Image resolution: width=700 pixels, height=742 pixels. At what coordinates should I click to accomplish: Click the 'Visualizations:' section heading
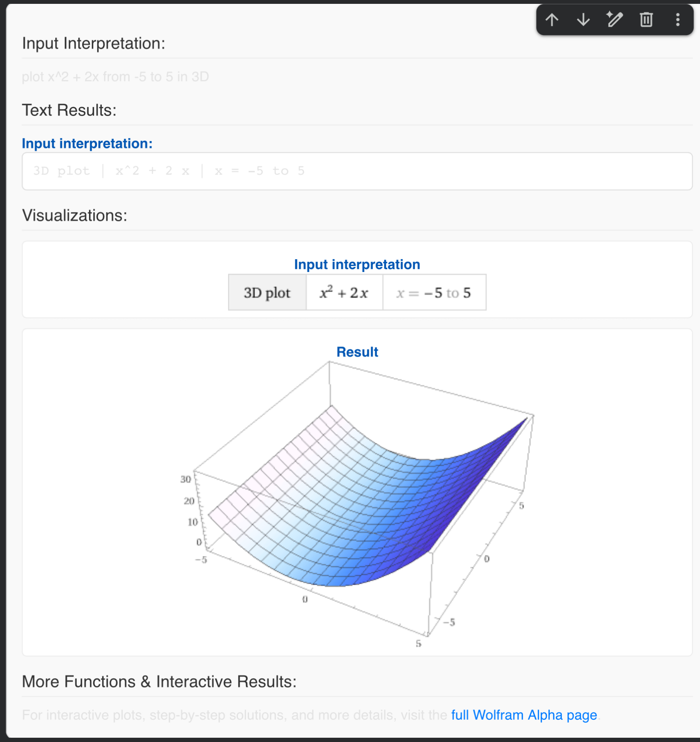[75, 216]
